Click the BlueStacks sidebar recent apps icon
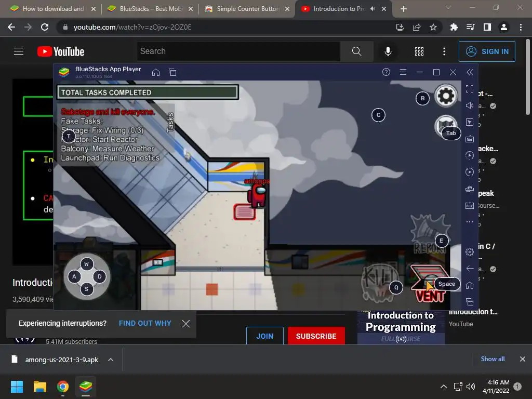The height and width of the screenshot is (399, 532). (470, 302)
